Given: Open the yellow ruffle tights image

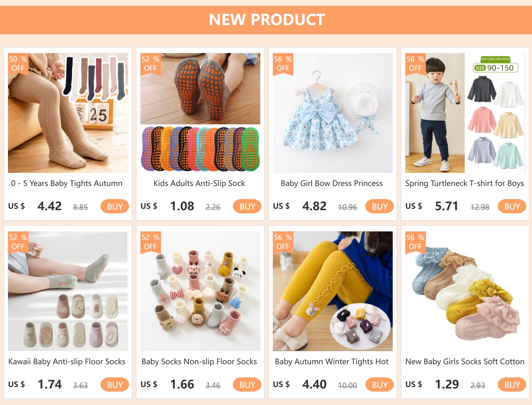Looking at the screenshot, I should (x=333, y=291).
